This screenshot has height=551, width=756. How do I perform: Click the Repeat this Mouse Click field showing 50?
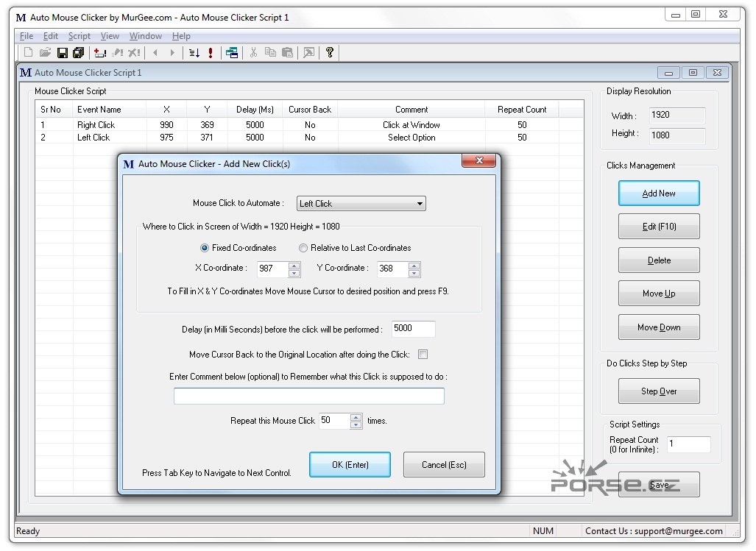(334, 421)
